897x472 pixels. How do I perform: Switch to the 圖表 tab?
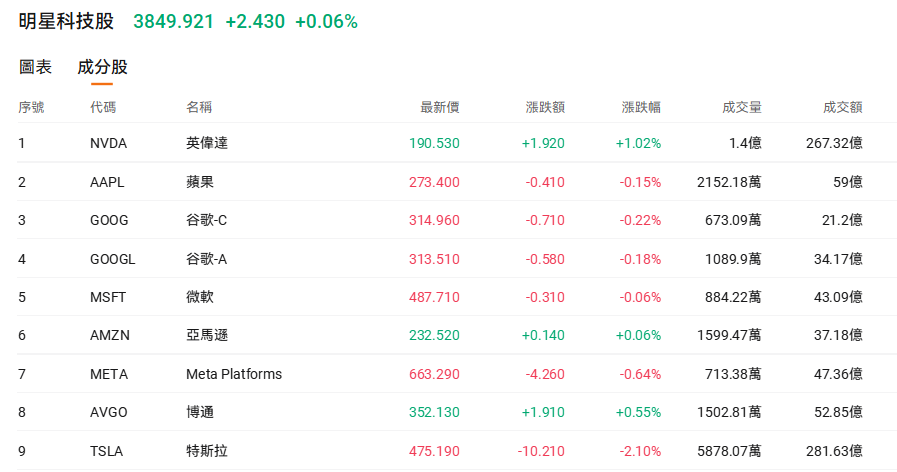point(35,68)
